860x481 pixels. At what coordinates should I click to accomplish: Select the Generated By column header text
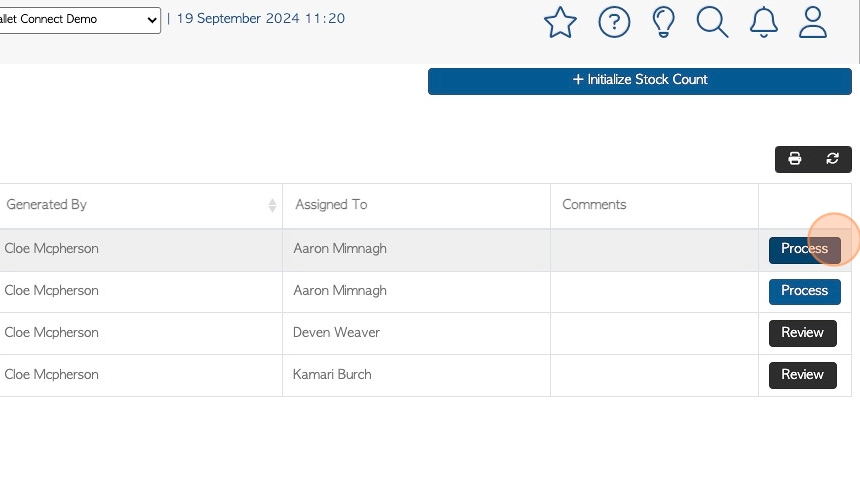[46, 205]
